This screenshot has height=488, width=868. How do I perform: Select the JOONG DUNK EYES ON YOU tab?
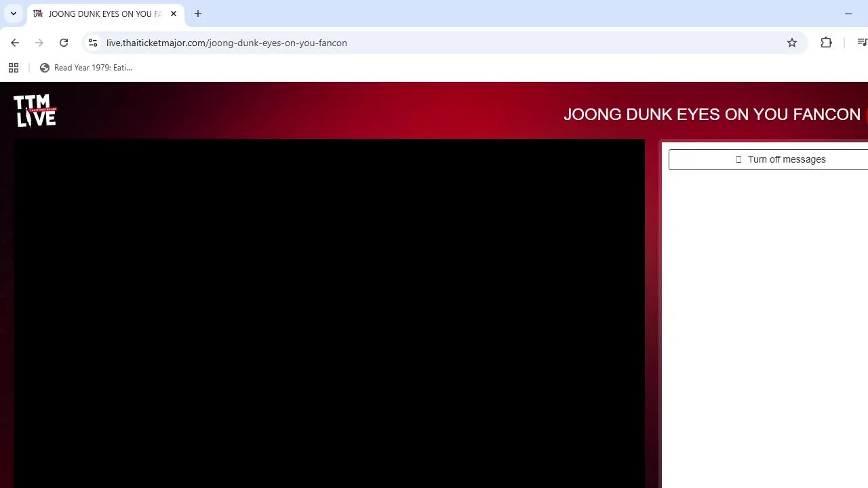click(105, 14)
